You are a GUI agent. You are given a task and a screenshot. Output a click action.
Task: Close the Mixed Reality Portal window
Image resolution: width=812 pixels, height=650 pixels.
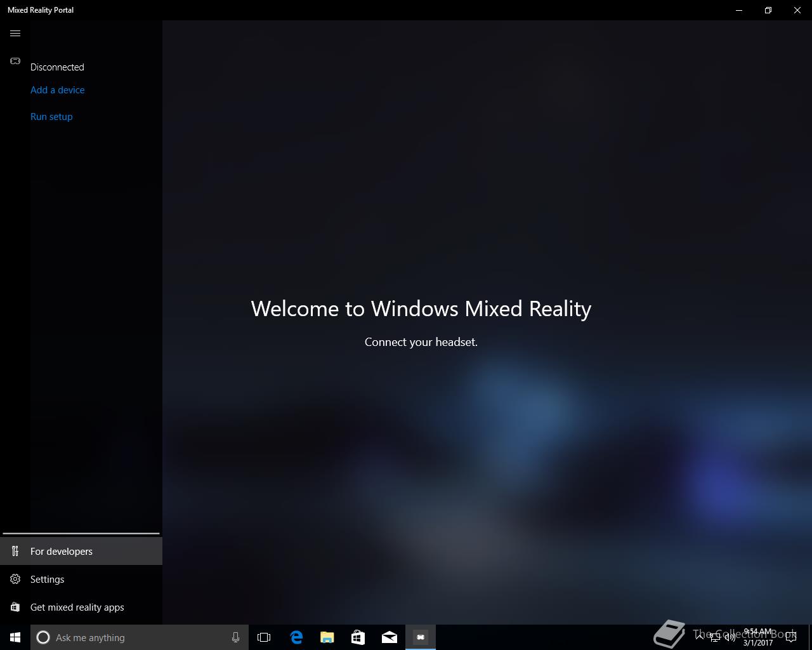coord(797,10)
